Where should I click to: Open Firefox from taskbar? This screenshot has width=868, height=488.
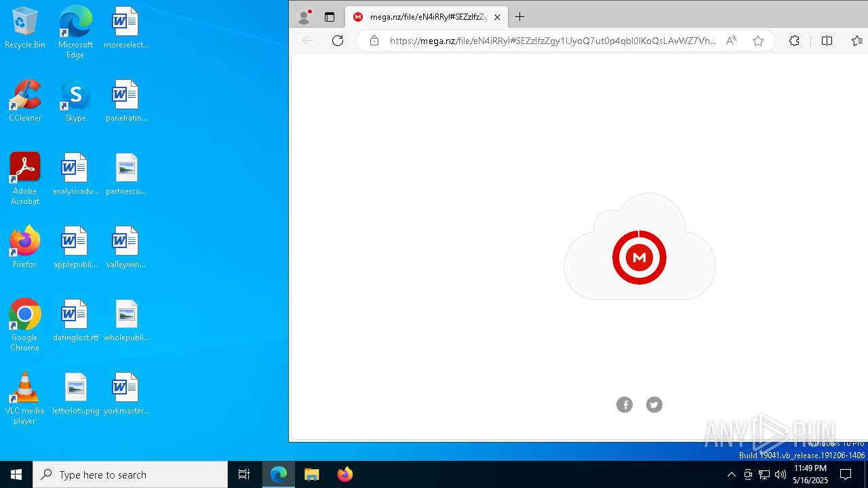[345, 474]
